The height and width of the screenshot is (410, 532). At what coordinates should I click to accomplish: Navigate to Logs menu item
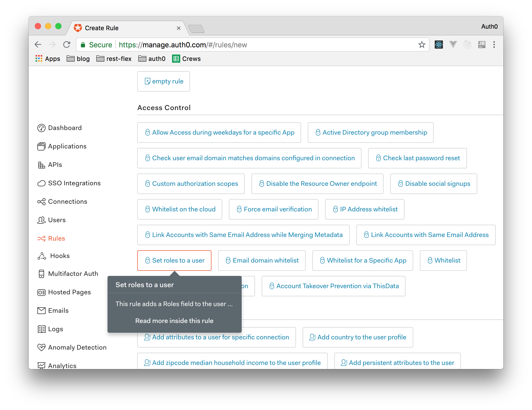coord(55,329)
